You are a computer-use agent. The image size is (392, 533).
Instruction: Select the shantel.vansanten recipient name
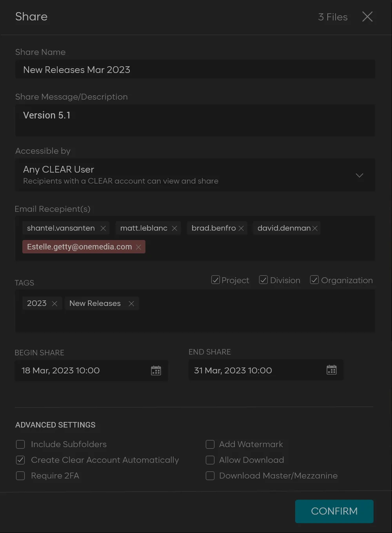point(61,228)
